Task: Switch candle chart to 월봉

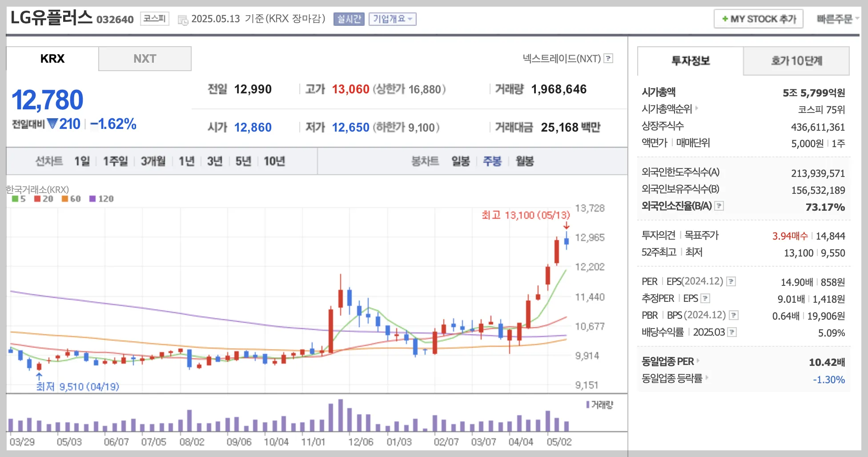Action: [x=525, y=161]
